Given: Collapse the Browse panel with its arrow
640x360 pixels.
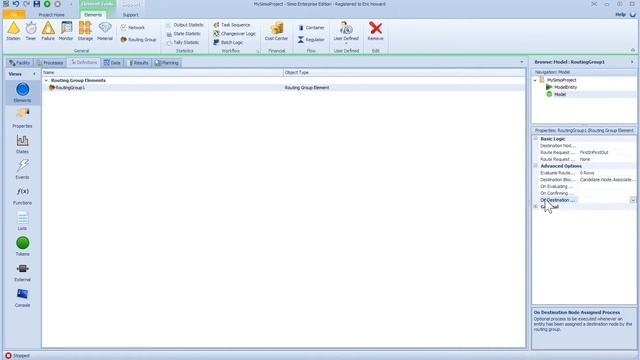Looking at the screenshot, I should (x=632, y=62).
